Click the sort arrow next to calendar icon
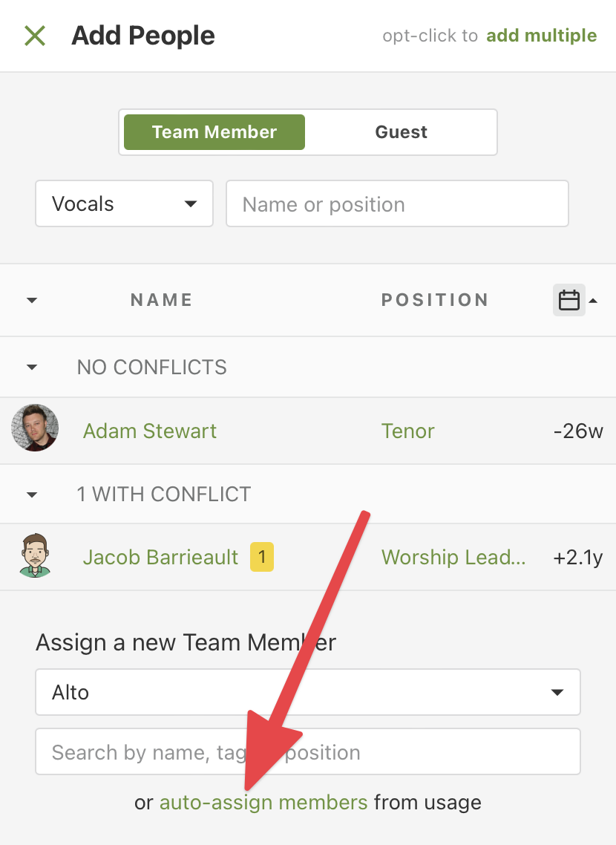Viewport: 616px width, 845px height. tap(593, 300)
